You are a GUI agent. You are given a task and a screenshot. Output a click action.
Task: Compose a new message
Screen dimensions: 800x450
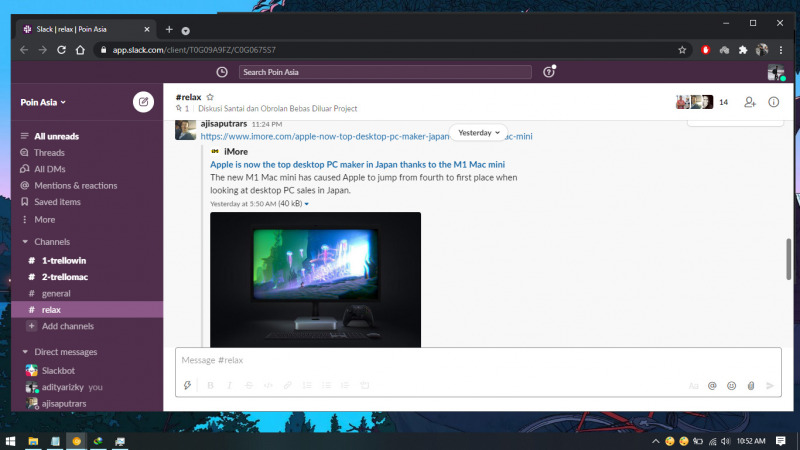pyautogui.click(x=143, y=102)
